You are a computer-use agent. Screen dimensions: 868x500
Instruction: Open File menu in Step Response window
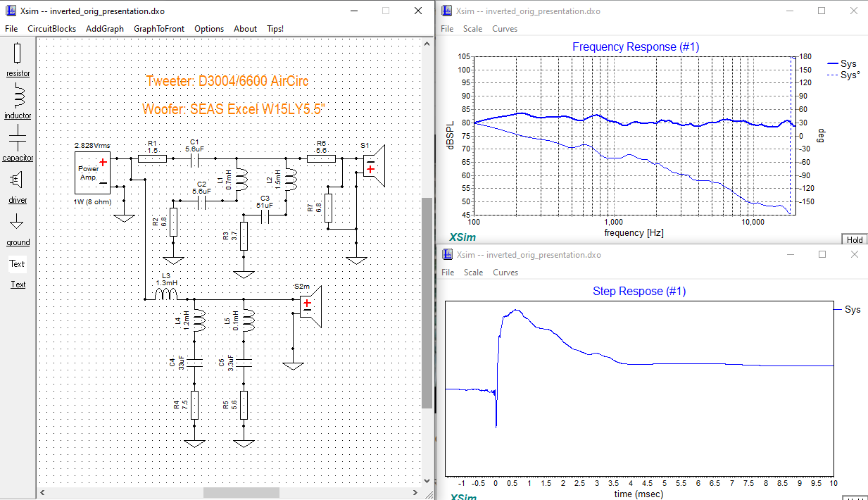[447, 273]
